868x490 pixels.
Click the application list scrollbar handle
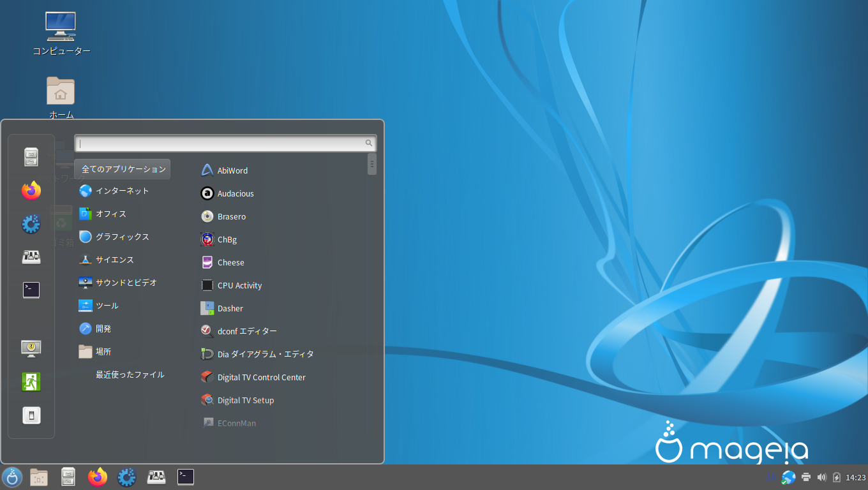click(372, 164)
